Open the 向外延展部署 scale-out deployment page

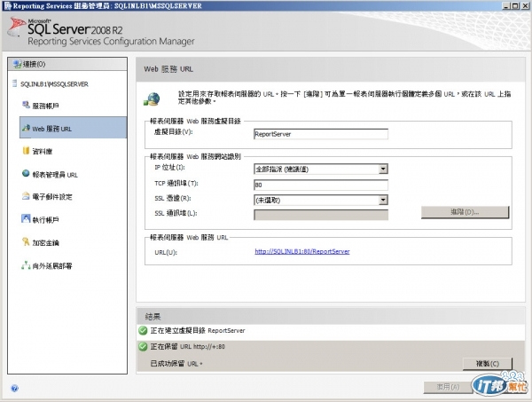(x=52, y=266)
